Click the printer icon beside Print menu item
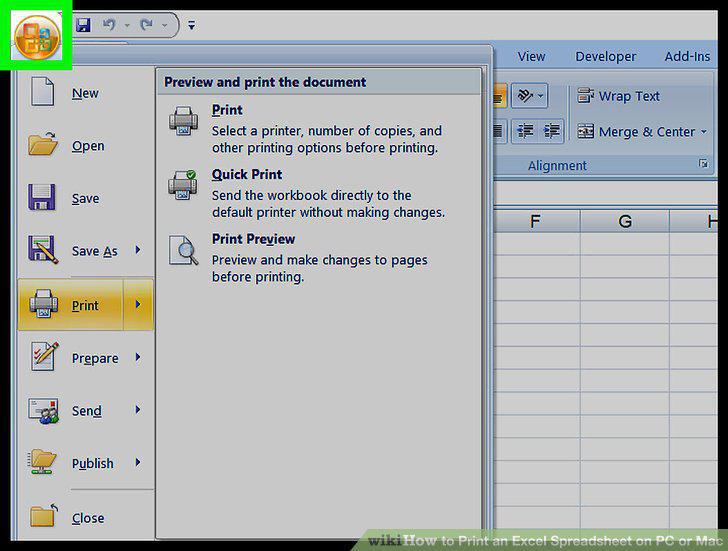This screenshot has height=551, width=728. tap(44, 304)
